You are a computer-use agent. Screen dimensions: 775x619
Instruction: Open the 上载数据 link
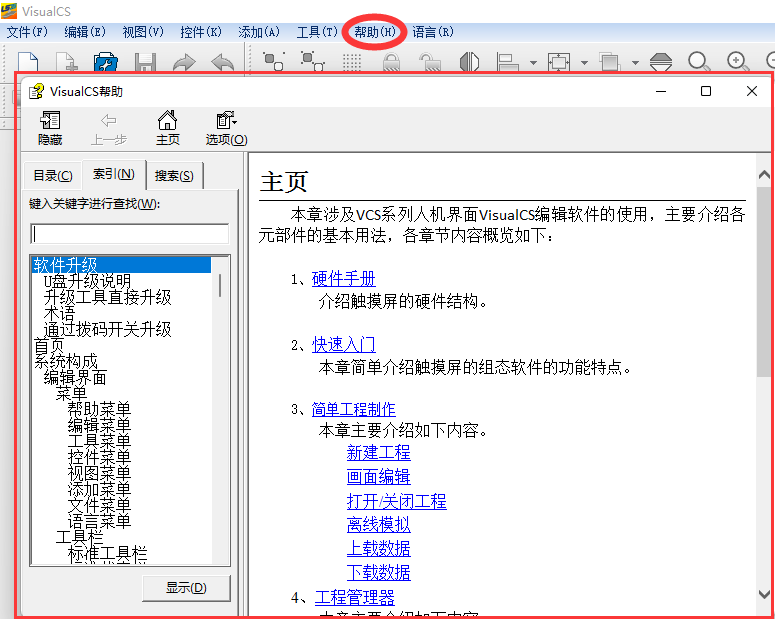(379, 548)
